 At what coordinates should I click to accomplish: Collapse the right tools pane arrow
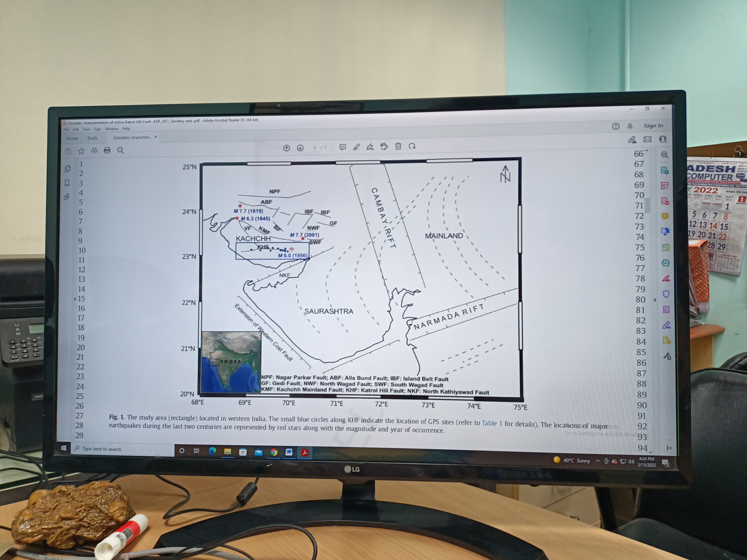pos(655,300)
